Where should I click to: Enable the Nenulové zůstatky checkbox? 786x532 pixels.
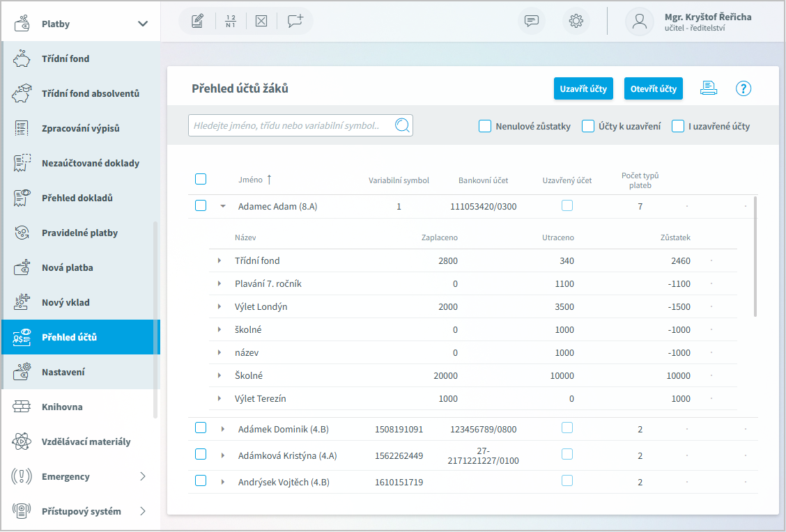(x=485, y=126)
